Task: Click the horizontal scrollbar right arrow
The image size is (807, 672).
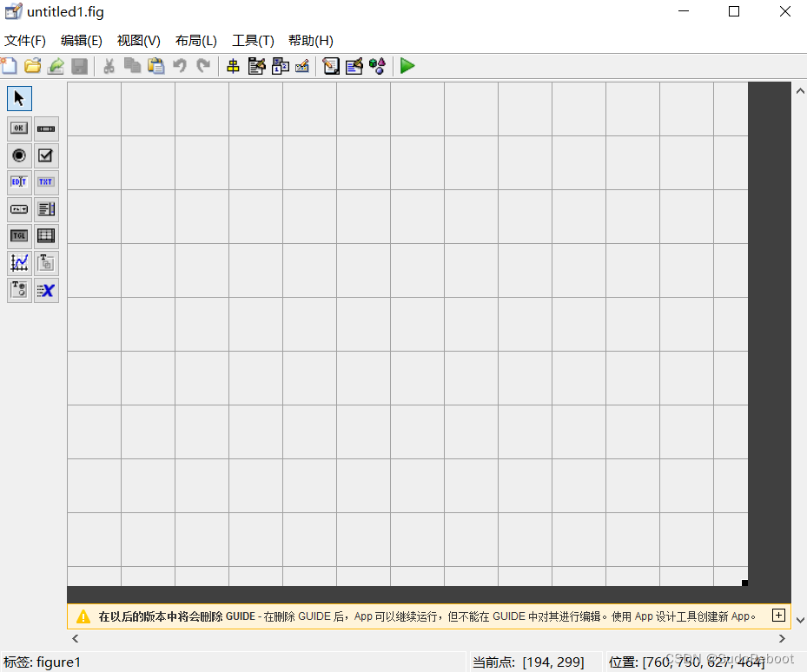Action: pyautogui.click(x=782, y=638)
